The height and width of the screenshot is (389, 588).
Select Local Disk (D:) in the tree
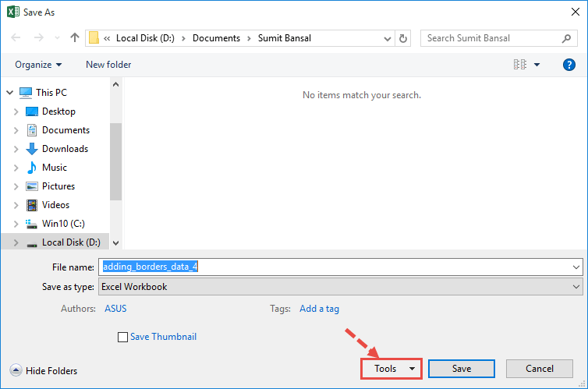[62, 242]
